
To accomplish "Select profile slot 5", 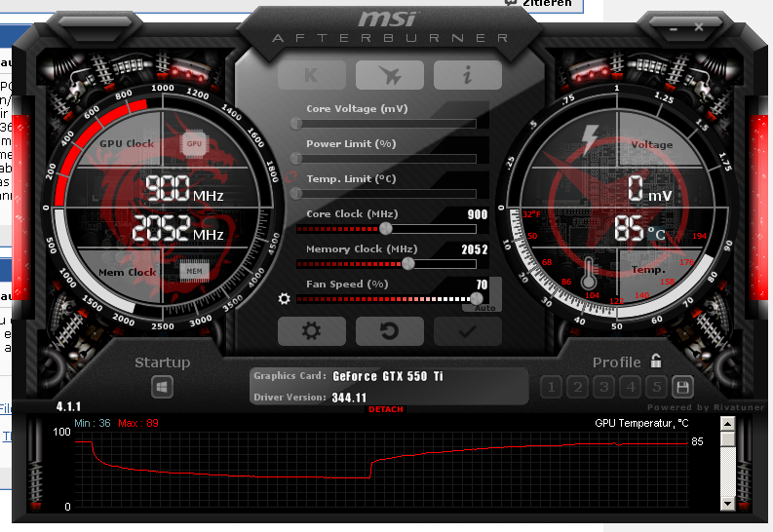I will pyautogui.click(x=657, y=387).
